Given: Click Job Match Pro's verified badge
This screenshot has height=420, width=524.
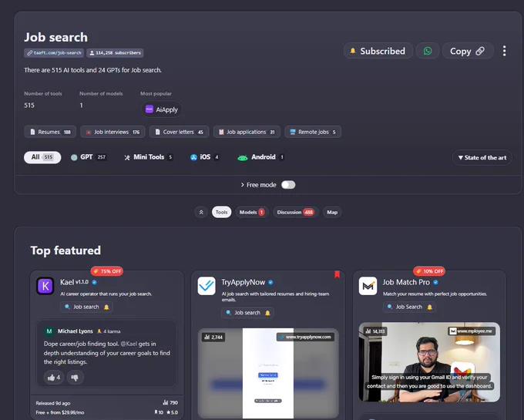Looking at the screenshot, I should tap(435, 282).
